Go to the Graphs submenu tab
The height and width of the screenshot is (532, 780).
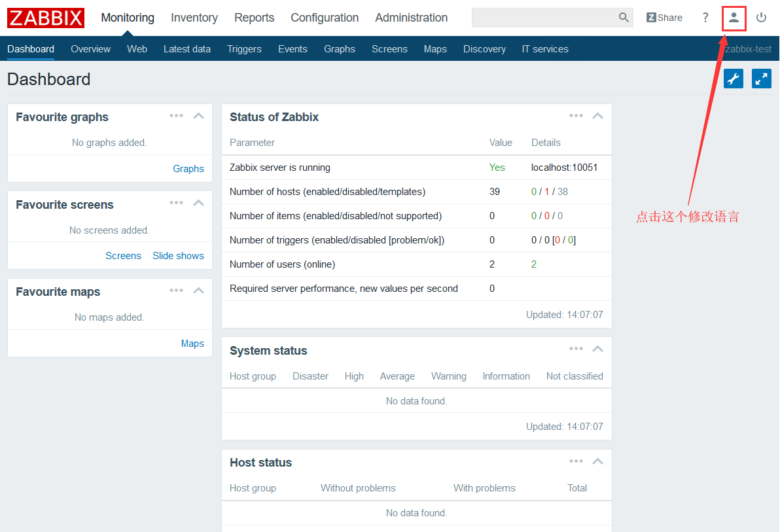tap(339, 49)
